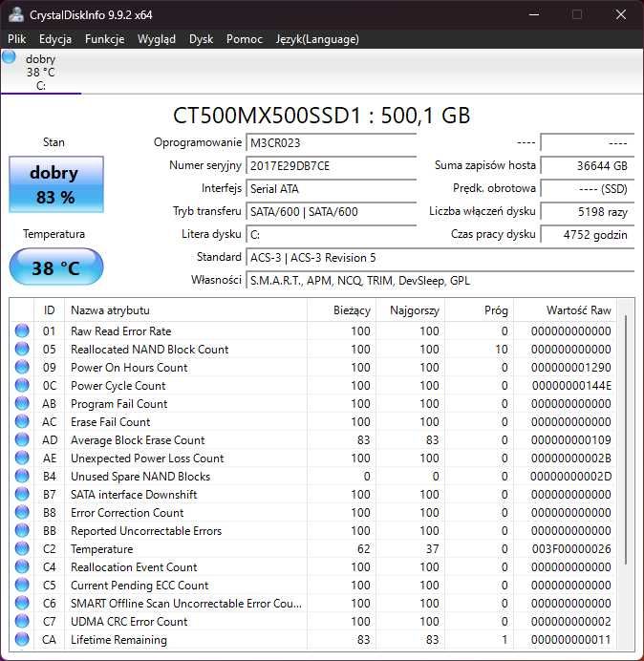Image resolution: width=644 pixels, height=661 pixels.
Task: Open the Wygląd menu
Action: pos(157,39)
